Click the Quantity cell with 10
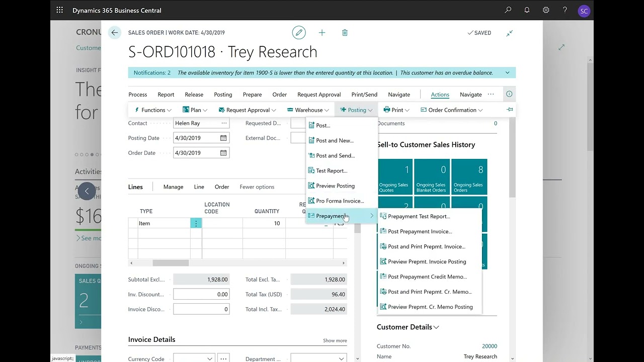 click(264, 223)
